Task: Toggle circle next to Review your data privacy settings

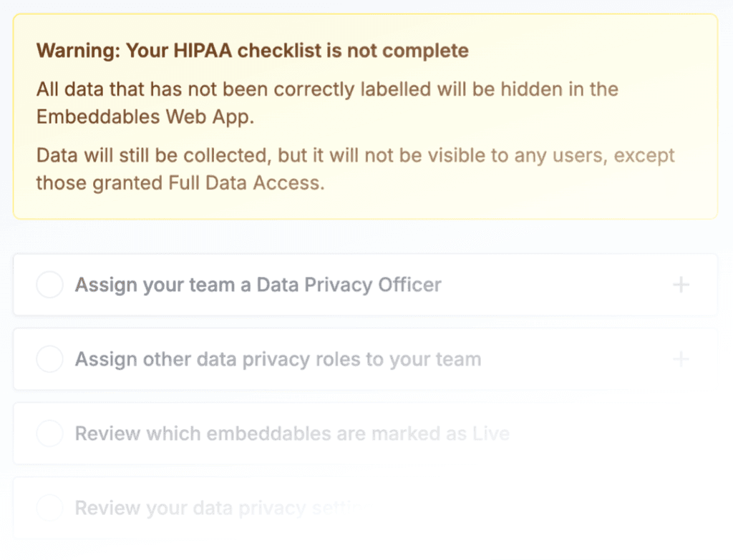Action: (49, 508)
